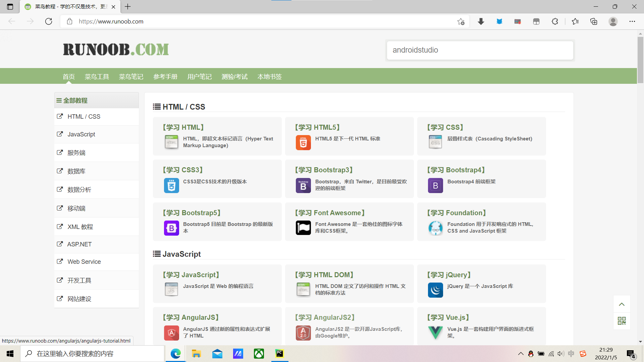644x362 pixels.
Task: Open the 【学习 jQuery】 tutorial link
Action: coord(449,275)
